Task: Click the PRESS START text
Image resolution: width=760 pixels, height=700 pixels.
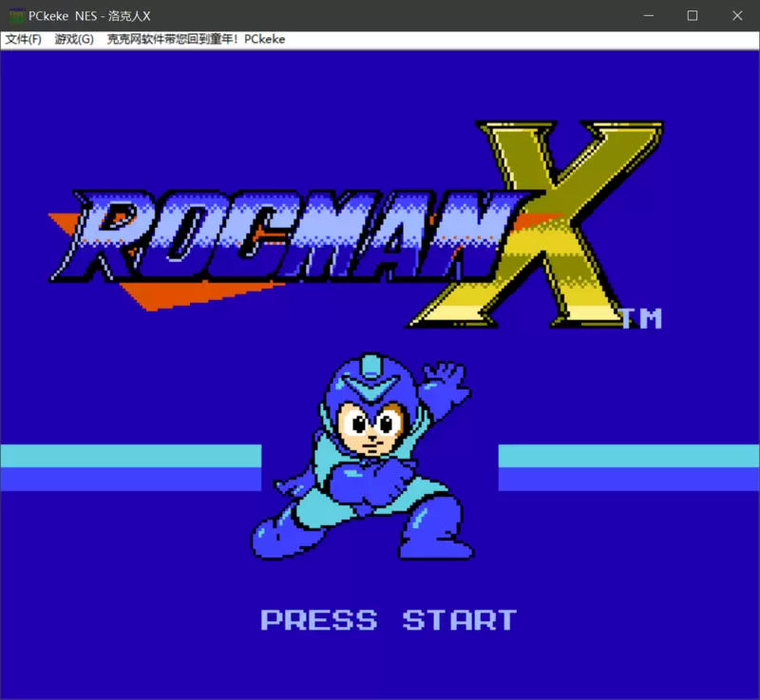Action: click(389, 620)
